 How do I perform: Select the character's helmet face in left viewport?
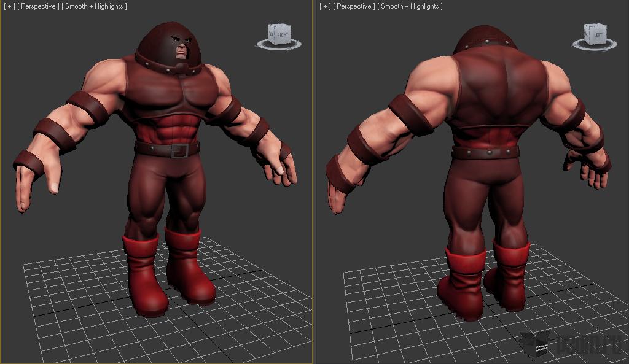(181, 48)
